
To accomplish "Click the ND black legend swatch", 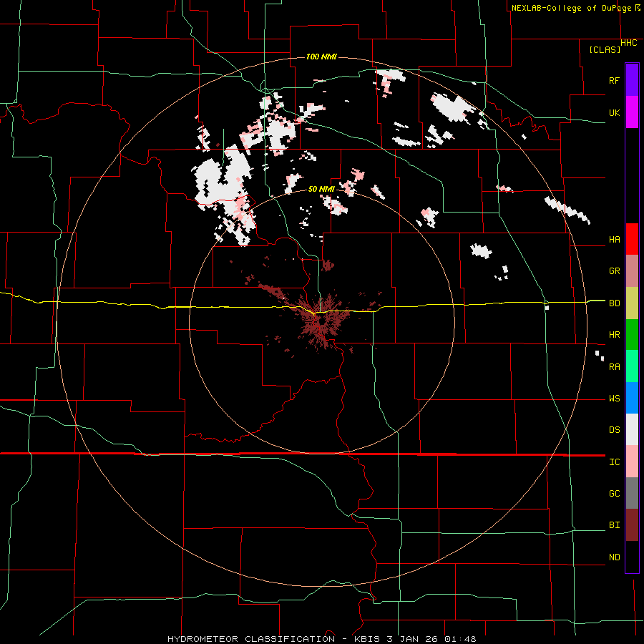I will [x=632, y=557].
